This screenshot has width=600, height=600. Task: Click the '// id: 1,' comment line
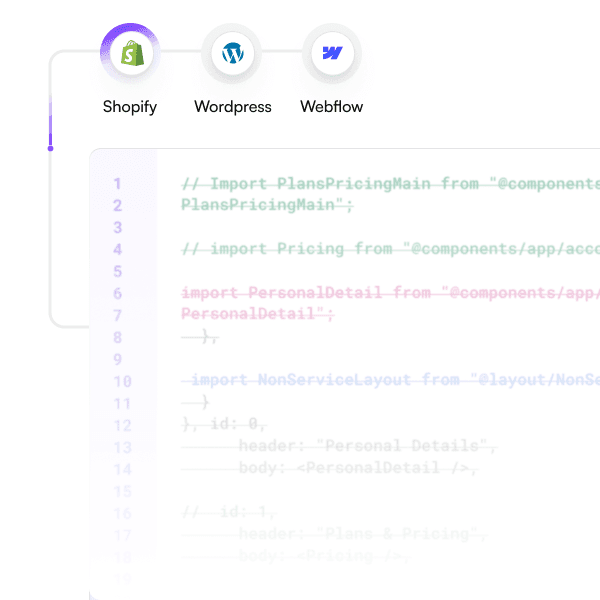pyautogui.click(x=228, y=512)
